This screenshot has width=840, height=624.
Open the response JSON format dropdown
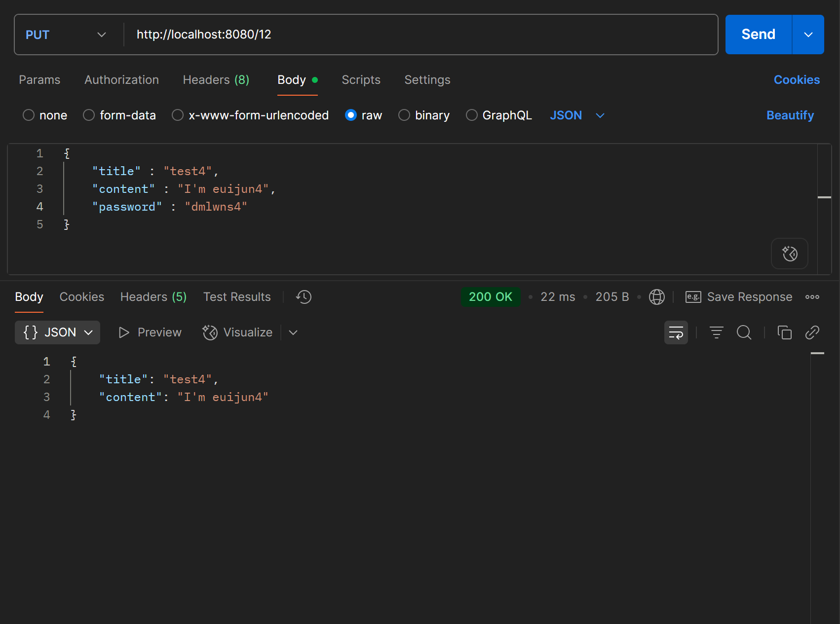(x=57, y=332)
